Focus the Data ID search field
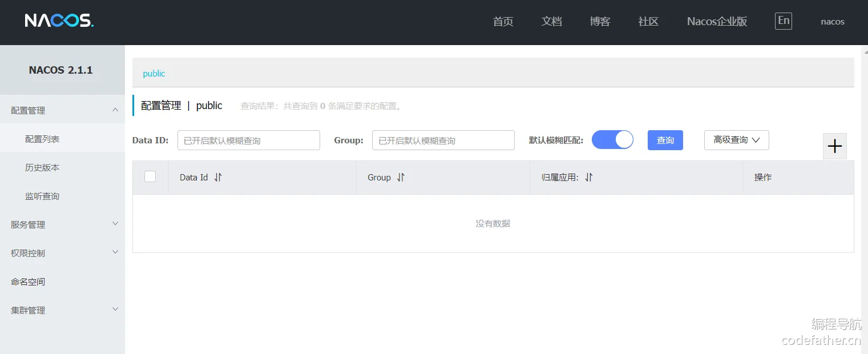This screenshot has height=354, width=868. (249, 140)
